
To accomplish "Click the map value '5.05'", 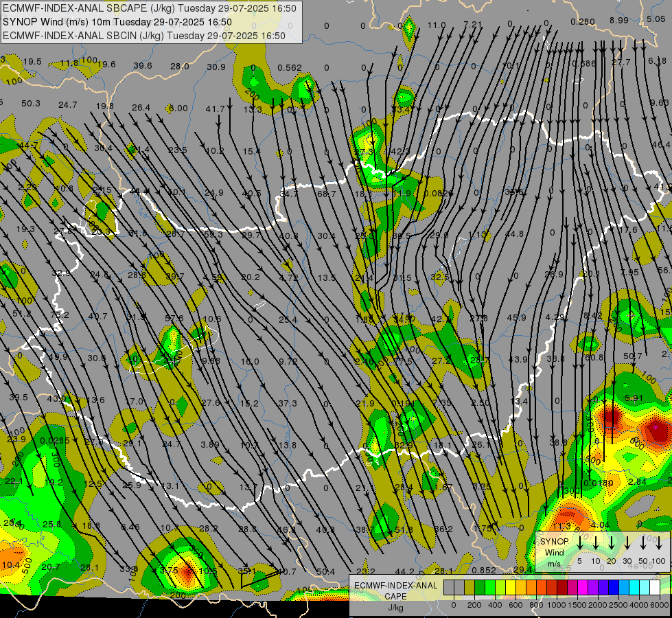I will [x=656, y=19].
